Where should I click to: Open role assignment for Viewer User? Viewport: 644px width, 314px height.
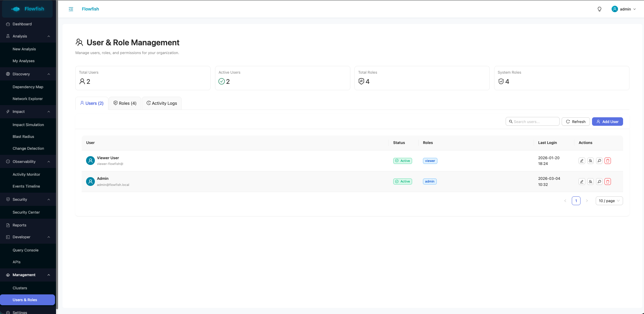coord(590,161)
